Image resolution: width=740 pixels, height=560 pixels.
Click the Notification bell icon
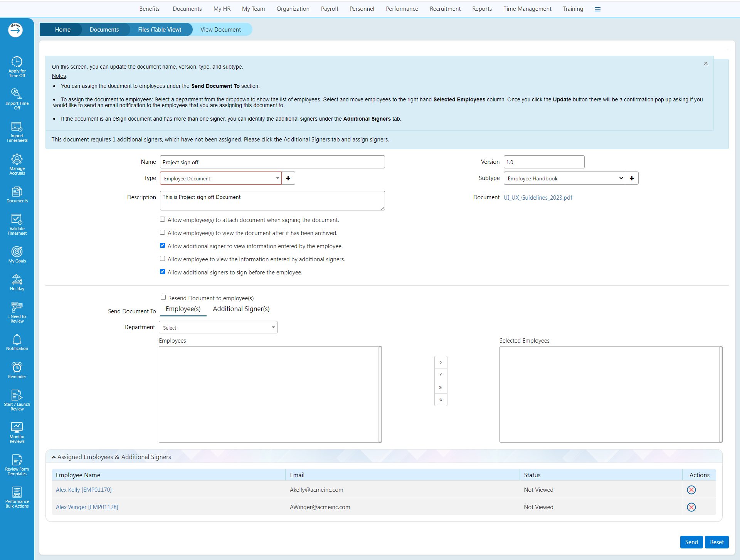click(x=17, y=340)
